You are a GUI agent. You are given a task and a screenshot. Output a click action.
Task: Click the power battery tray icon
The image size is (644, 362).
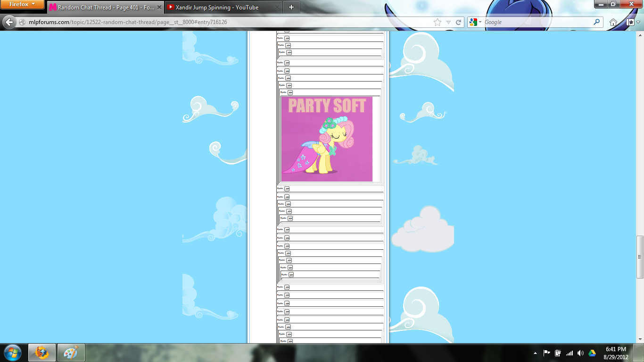tap(558, 353)
